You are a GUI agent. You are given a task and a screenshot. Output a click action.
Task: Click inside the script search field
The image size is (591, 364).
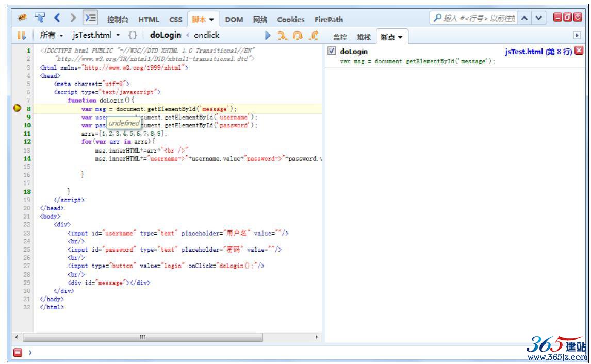(479, 18)
